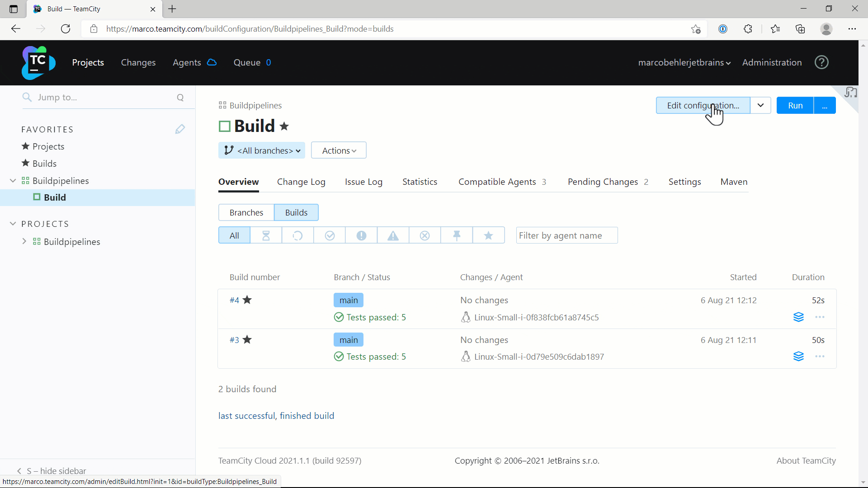Filter builds by successful checkmark icon
The height and width of the screenshot is (488, 868).
[330, 235]
